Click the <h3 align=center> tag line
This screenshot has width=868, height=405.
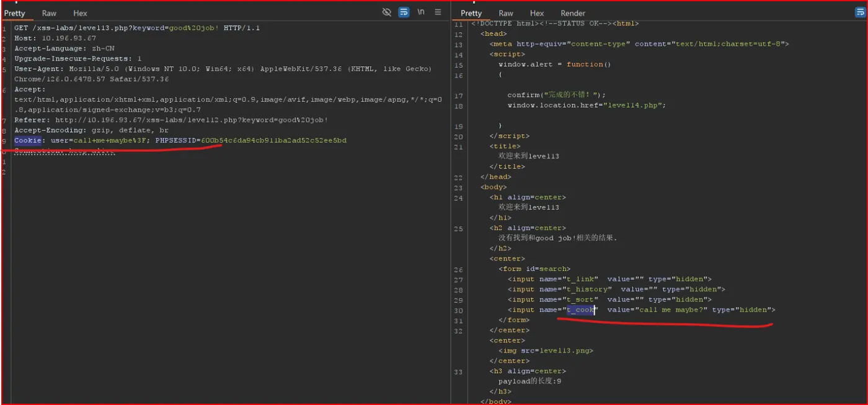(528, 371)
